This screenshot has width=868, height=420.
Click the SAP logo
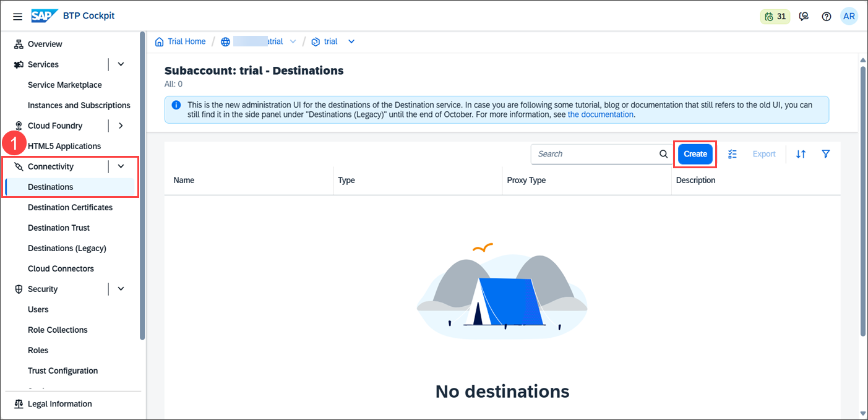coord(45,16)
